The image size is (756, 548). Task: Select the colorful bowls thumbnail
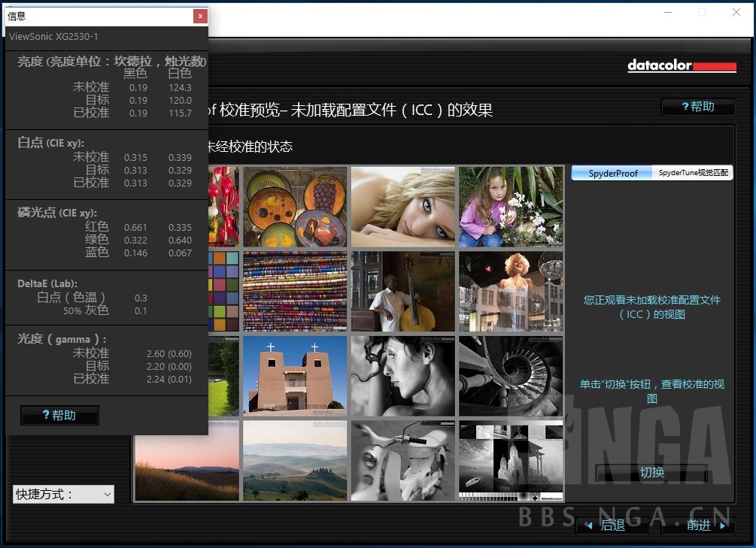295,206
